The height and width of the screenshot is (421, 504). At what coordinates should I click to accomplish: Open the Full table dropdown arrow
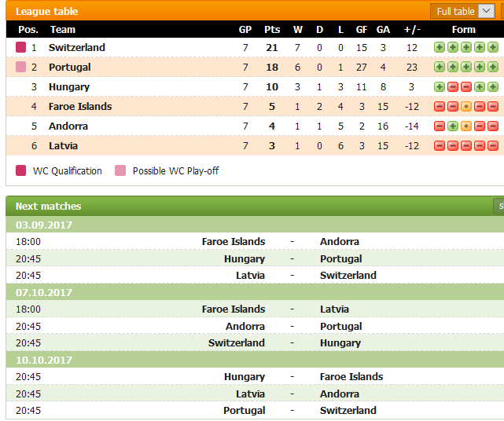[487, 11]
